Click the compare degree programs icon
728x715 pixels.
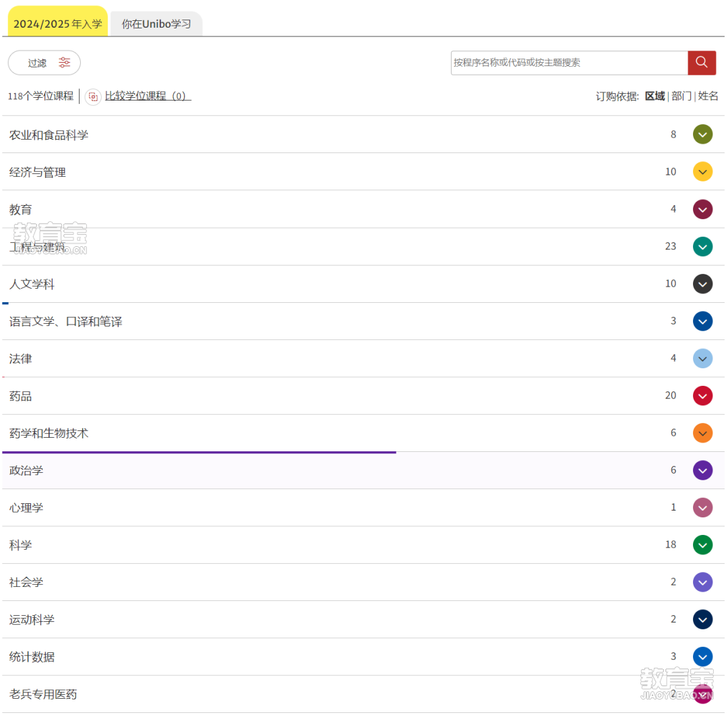[x=93, y=96]
